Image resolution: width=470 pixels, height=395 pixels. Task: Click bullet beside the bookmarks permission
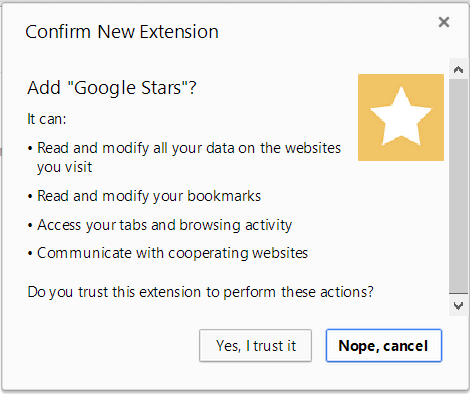pyautogui.click(x=30, y=197)
